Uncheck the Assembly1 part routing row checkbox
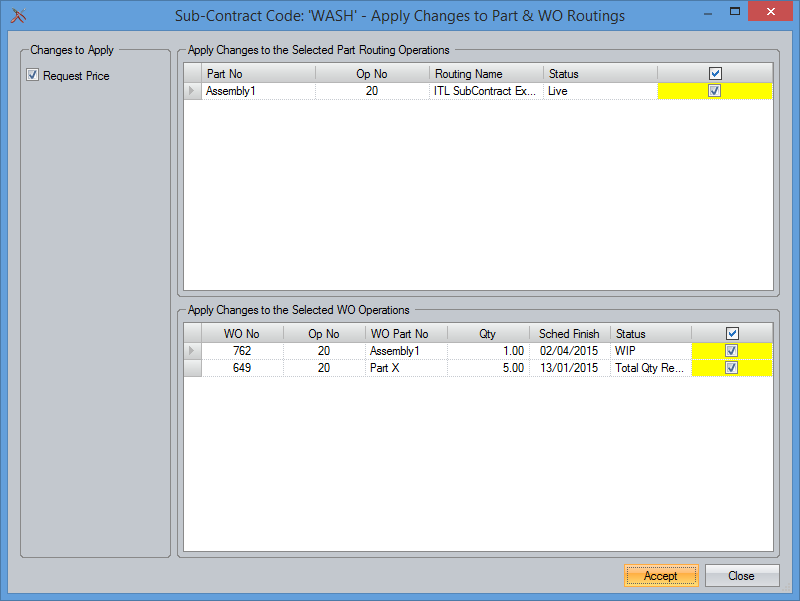 click(x=715, y=91)
